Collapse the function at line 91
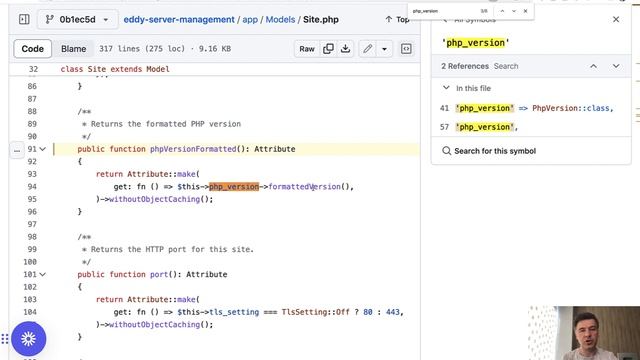 click(42, 149)
